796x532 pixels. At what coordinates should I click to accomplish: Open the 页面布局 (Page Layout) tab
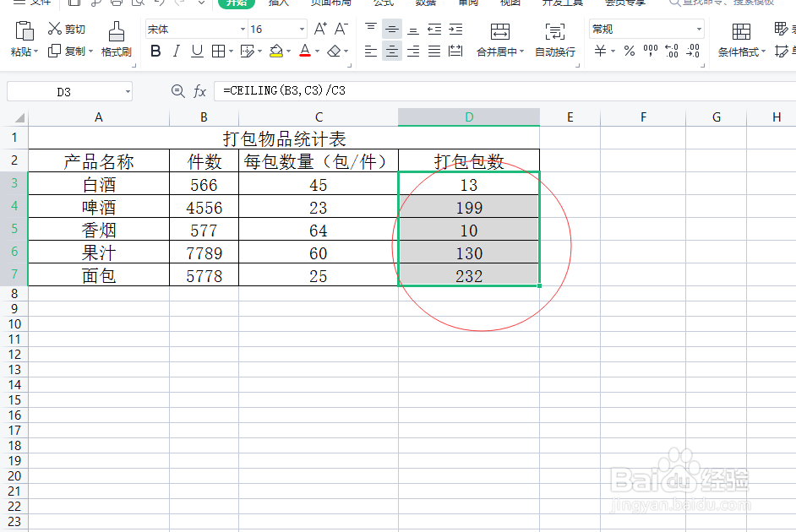tap(330, 3)
